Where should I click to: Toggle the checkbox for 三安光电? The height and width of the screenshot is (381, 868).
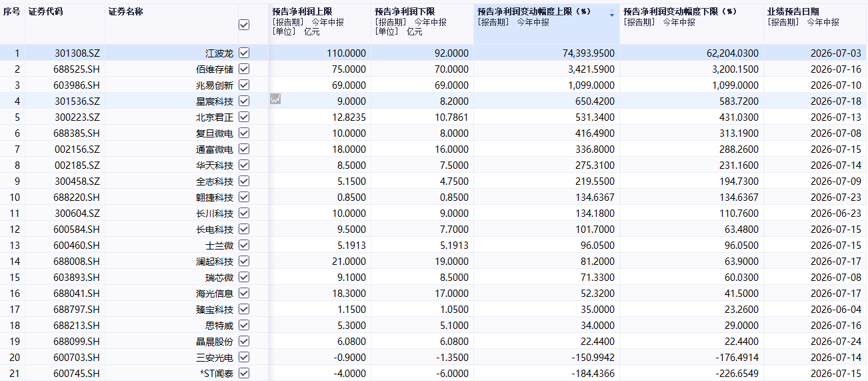coord(244,357)
